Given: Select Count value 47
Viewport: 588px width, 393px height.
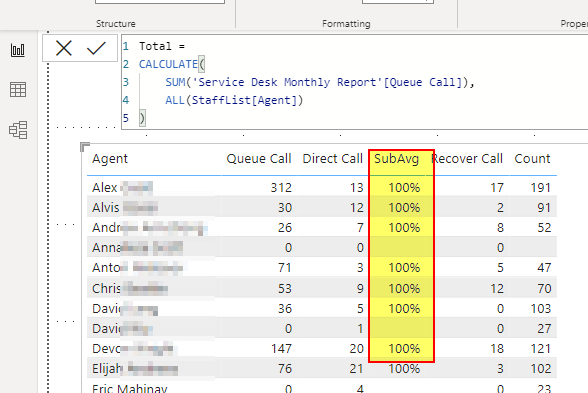Looking at the screenshot, I should [544, 267].
